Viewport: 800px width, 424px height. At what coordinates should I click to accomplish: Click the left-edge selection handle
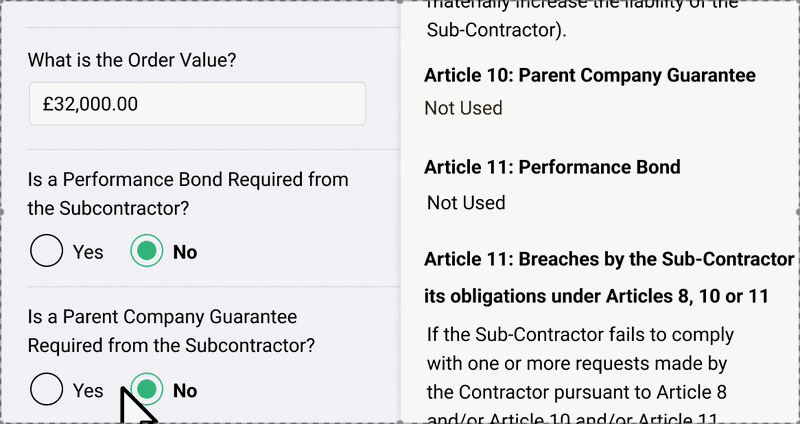3,212
